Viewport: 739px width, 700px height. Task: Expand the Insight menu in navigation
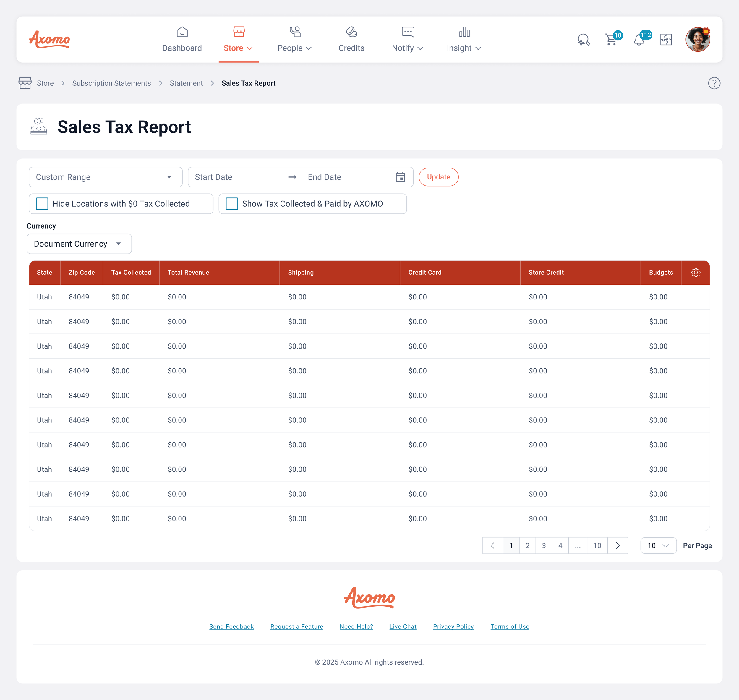(463, 48)
